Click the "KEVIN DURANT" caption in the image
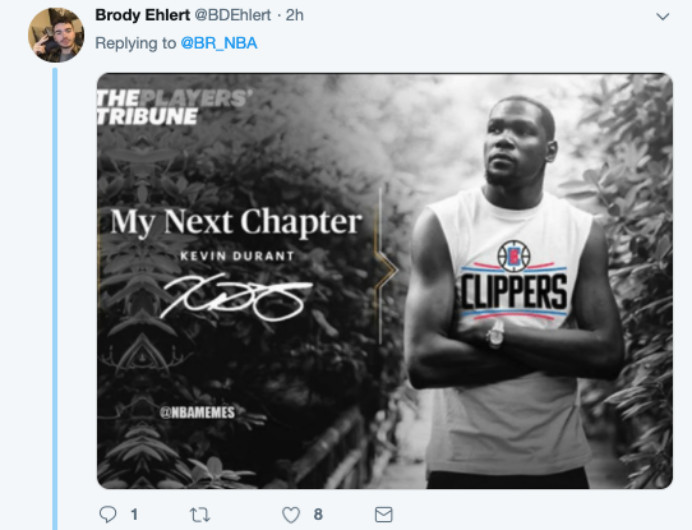Viewport: 692px width, 530px height. [x=235, y=257]
